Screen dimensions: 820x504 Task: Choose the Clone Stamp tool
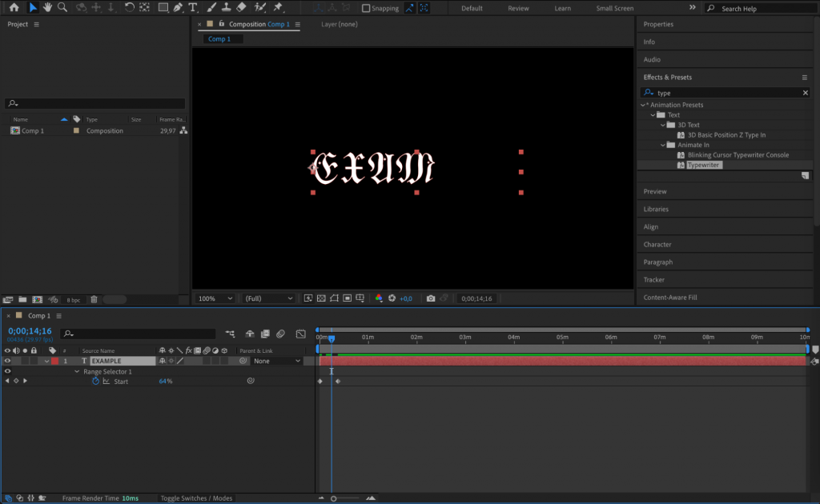tap(227, 8)
